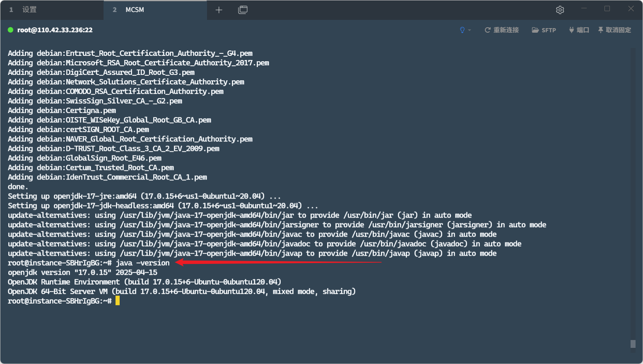Close the terminal window
The image size is (643, 364).
pyautogui.click(x=631, y=9)
